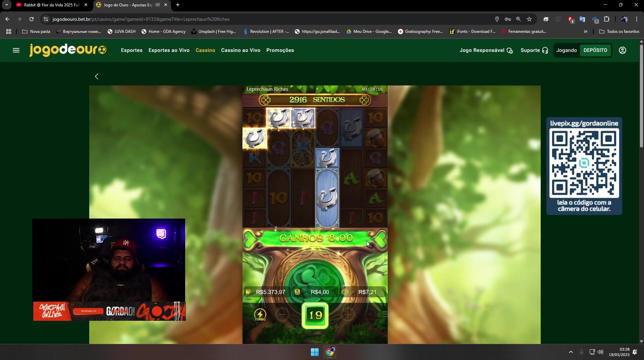Open the Chrome three-dot menu

[x=636, y=19]
